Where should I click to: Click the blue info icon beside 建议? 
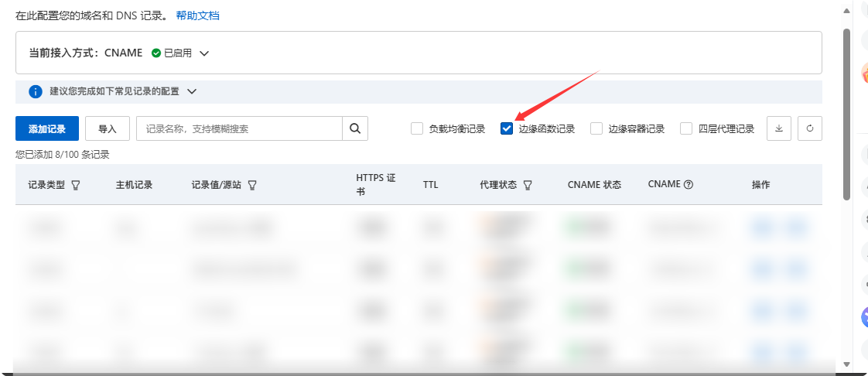click(35, 91)
